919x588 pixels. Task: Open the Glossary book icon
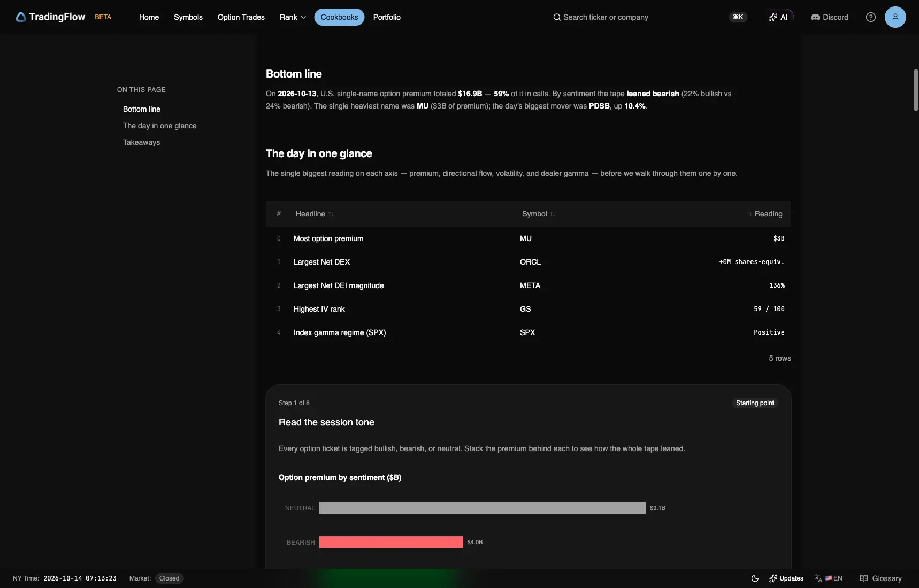[863, 578]
